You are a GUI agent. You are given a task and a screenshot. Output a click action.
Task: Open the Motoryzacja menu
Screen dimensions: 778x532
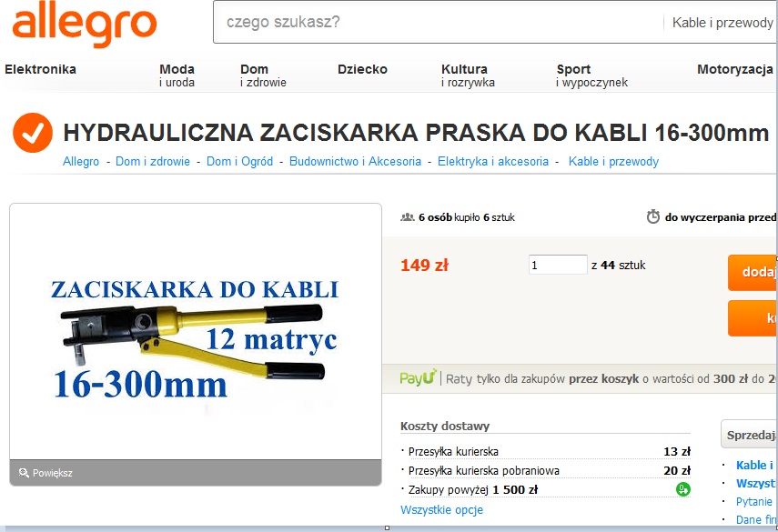coord(735,69)
